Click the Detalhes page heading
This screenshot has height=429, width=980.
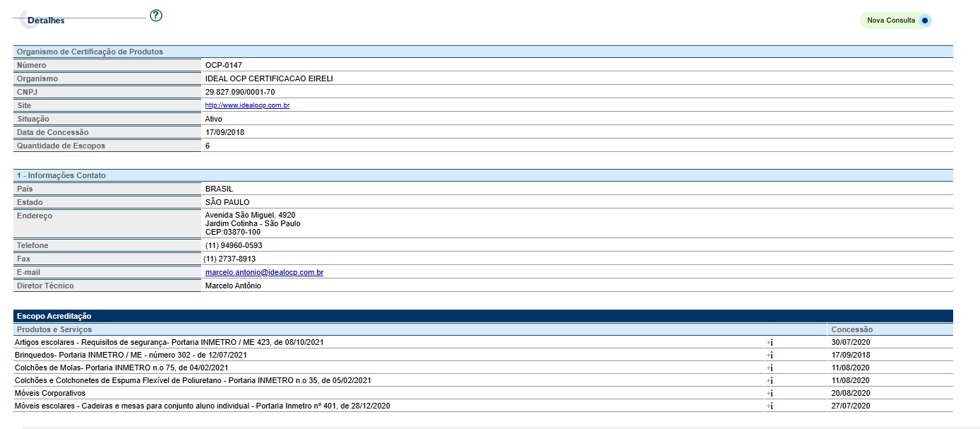[x=46, y=20]
